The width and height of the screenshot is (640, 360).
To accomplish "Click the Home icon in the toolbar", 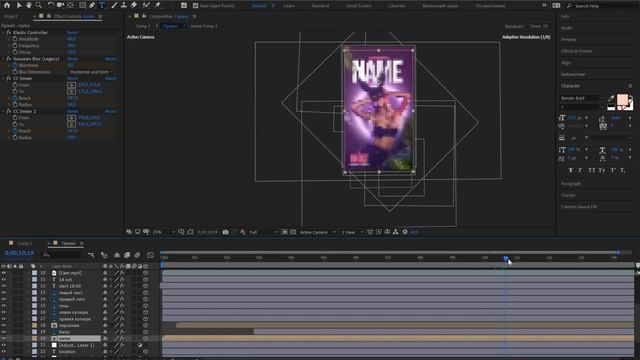I will tap(7, 5).
